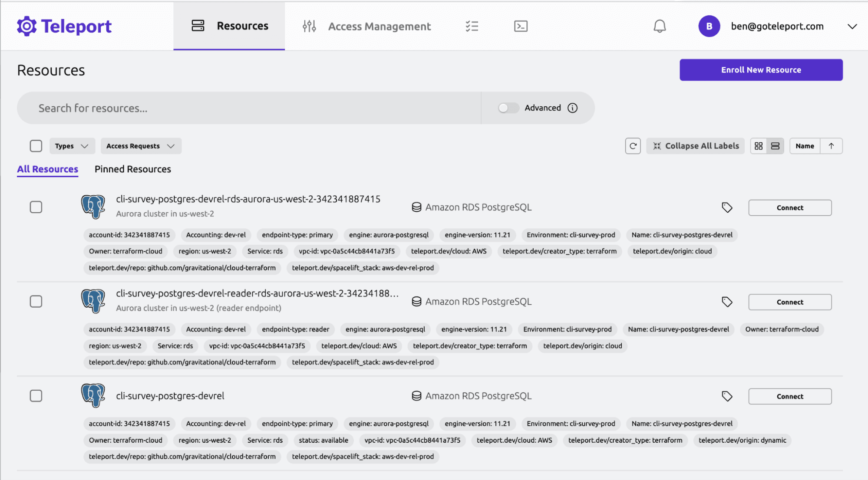Switch to the Pinned Resources tab
This screenshot has height=480, width=868.
pyautogui.click(x=133, y=168)
